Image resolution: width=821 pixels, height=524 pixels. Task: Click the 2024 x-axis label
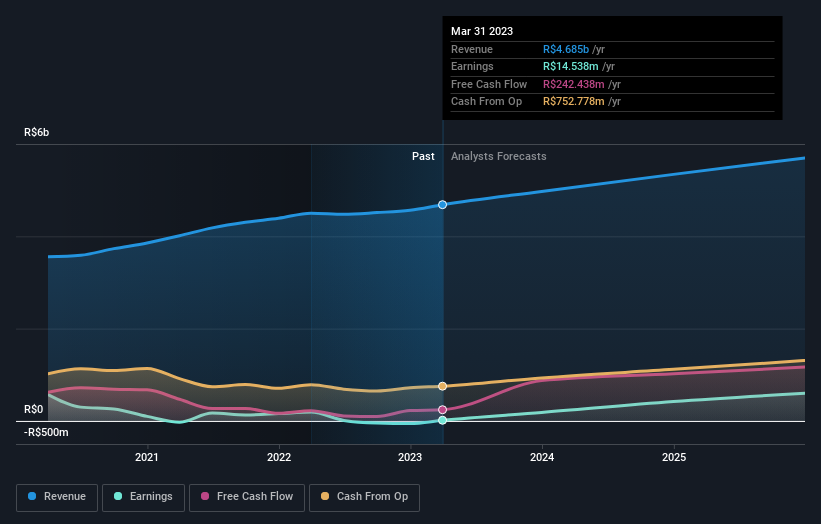[x=542, y=457]
